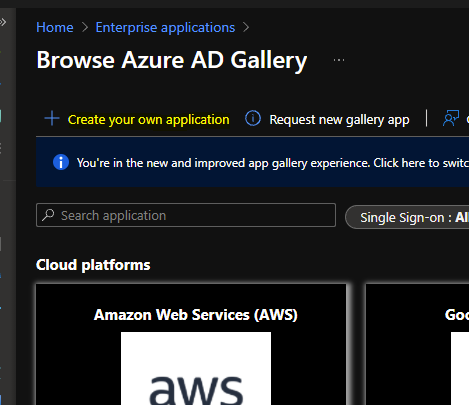Choose Request new gallery app

coord(339,119)
